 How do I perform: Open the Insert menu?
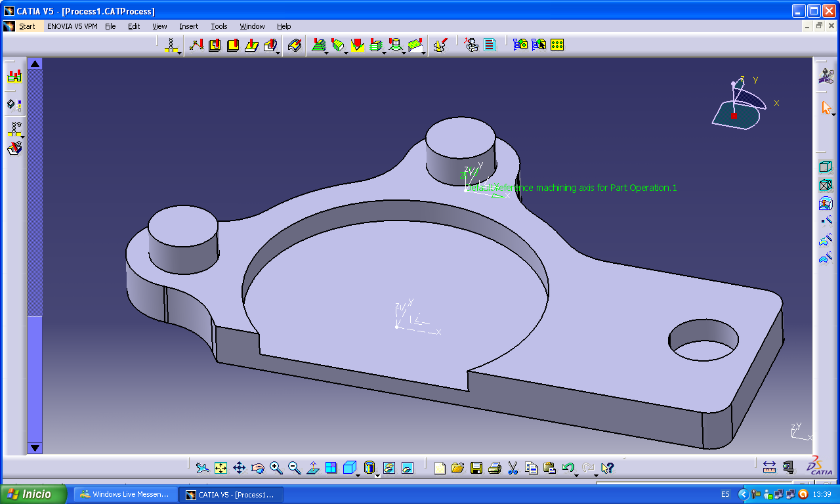click(188, 26)
